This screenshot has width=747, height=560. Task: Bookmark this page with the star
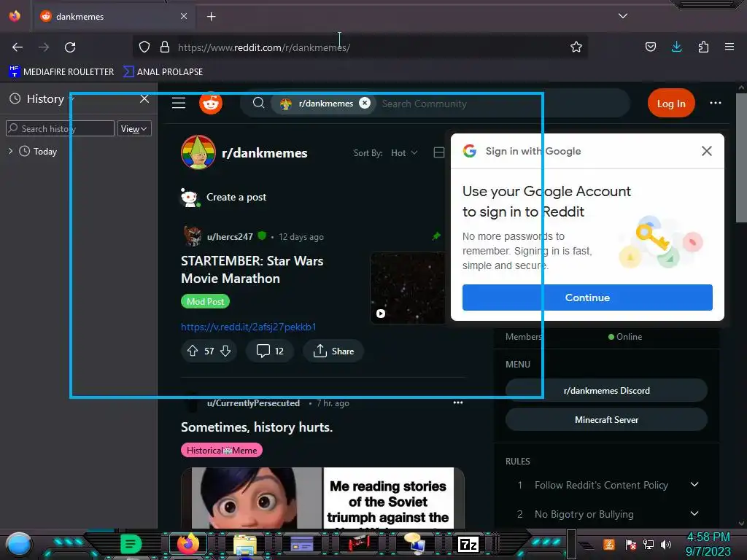point(576,47)
